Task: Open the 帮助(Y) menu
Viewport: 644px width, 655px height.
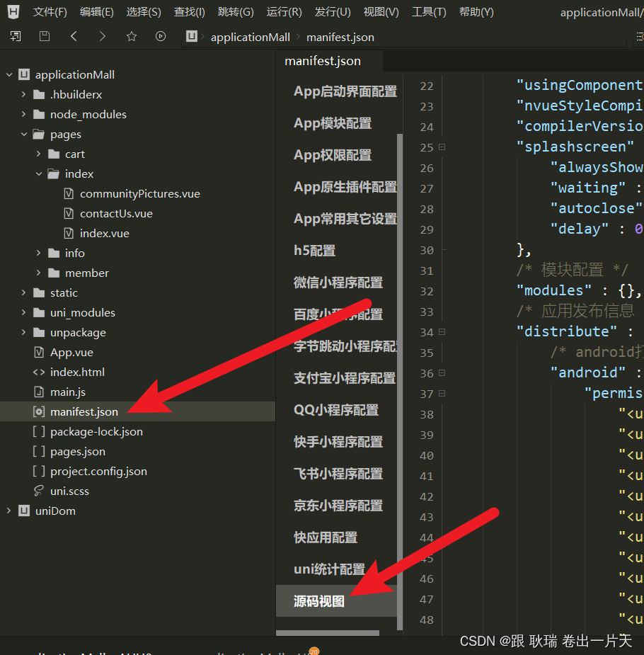Action: (x=476, y=12)
